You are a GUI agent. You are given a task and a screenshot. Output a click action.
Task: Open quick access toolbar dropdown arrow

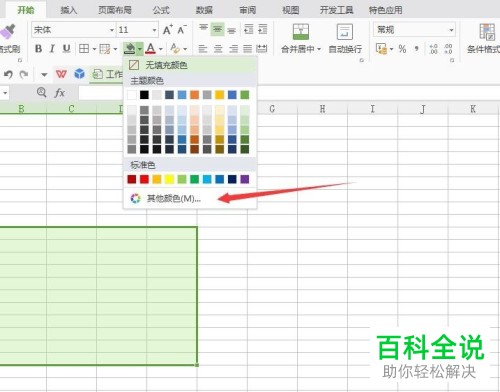tap(44, 74)
